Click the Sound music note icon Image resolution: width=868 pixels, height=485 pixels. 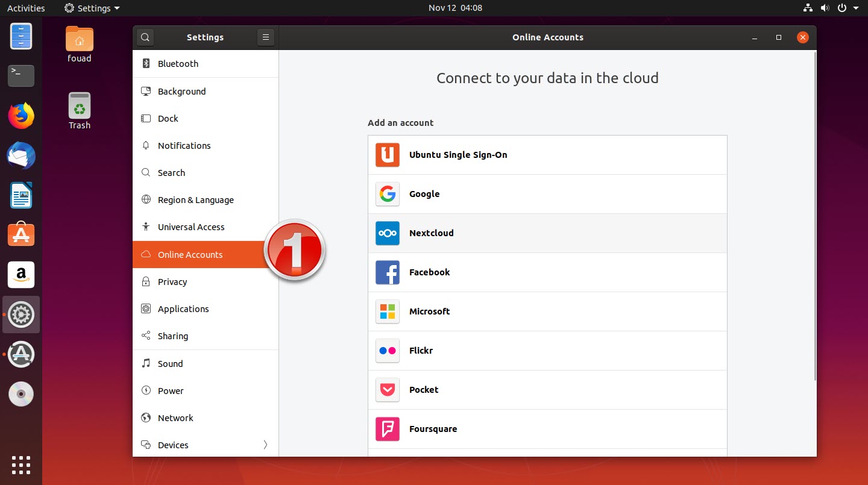click(x=145, y=364)
